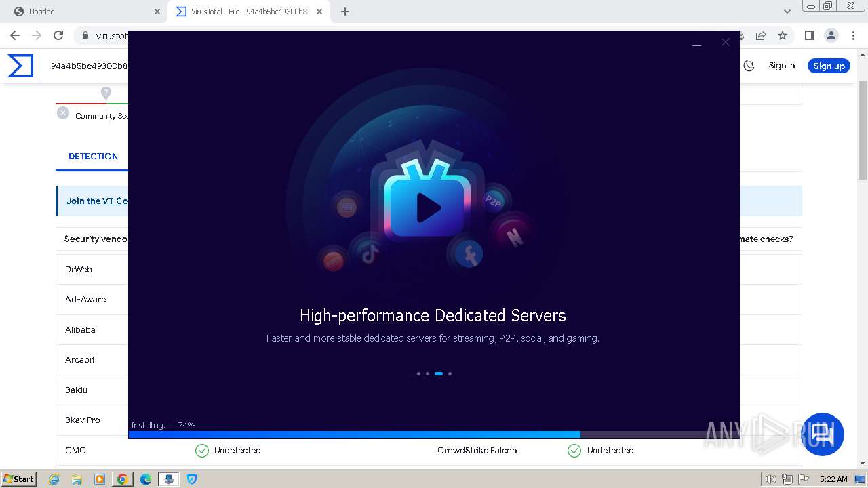The height and width of the screenshot is (488, 868).
Task: Click the community score question-mark marker
Action: [106, 93]
